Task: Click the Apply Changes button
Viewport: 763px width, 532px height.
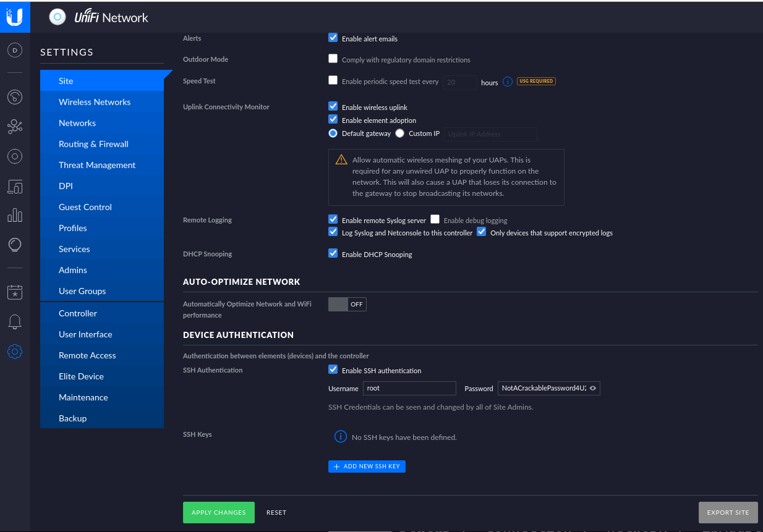Action: coord(218,512)
